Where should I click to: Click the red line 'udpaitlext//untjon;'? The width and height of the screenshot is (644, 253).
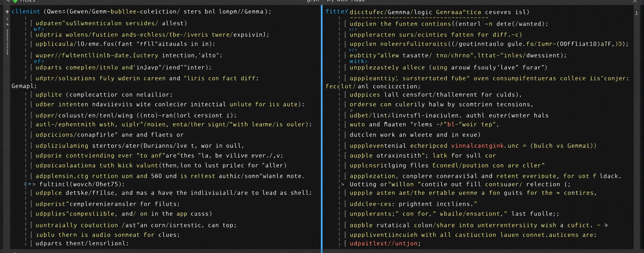point(385,243)
